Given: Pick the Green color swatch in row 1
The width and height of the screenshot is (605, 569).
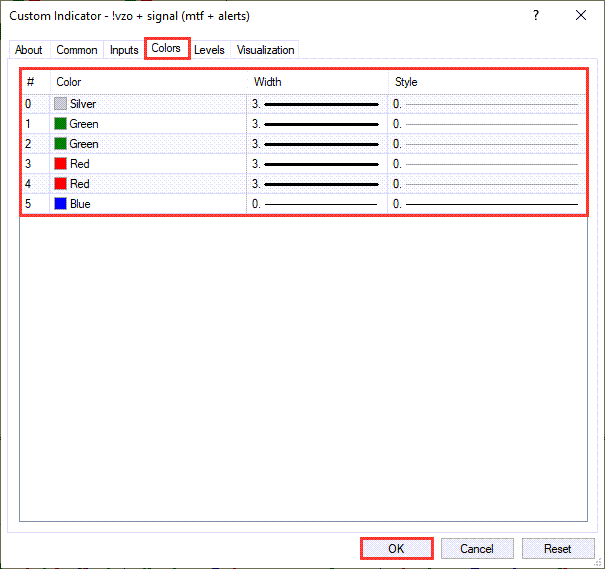Looking at the screenshot, I should (x=60, y=123).
